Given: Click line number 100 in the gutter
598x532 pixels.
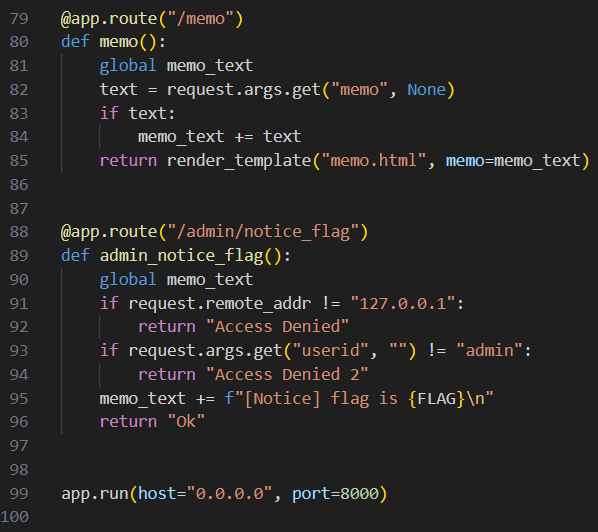Looking at the screenshot, I should 14,517.
